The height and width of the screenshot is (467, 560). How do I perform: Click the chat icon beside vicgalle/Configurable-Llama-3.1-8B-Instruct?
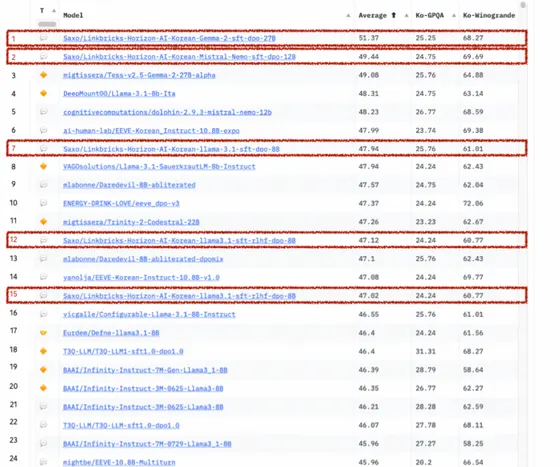click(x=44, y=314)
